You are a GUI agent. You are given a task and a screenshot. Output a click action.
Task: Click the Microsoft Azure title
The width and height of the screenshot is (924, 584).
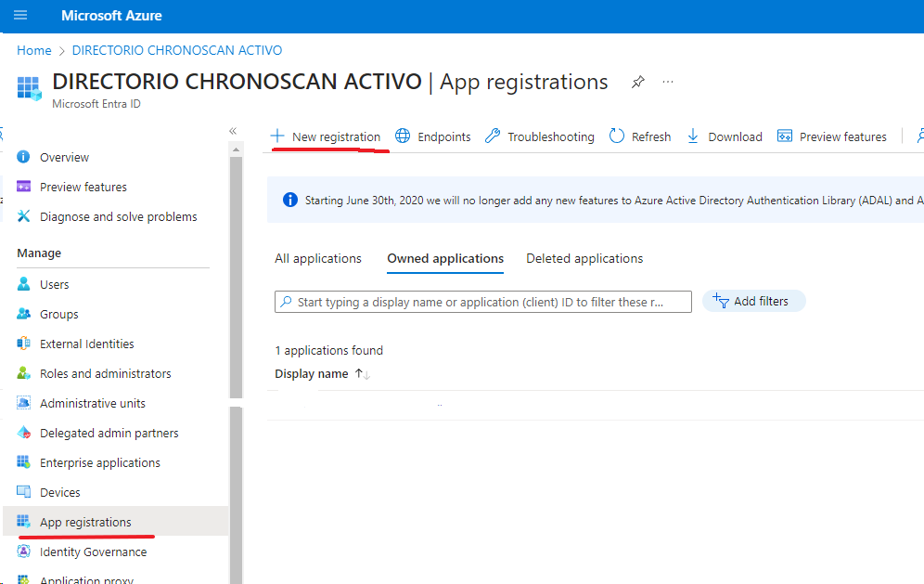tap(111, 16)
